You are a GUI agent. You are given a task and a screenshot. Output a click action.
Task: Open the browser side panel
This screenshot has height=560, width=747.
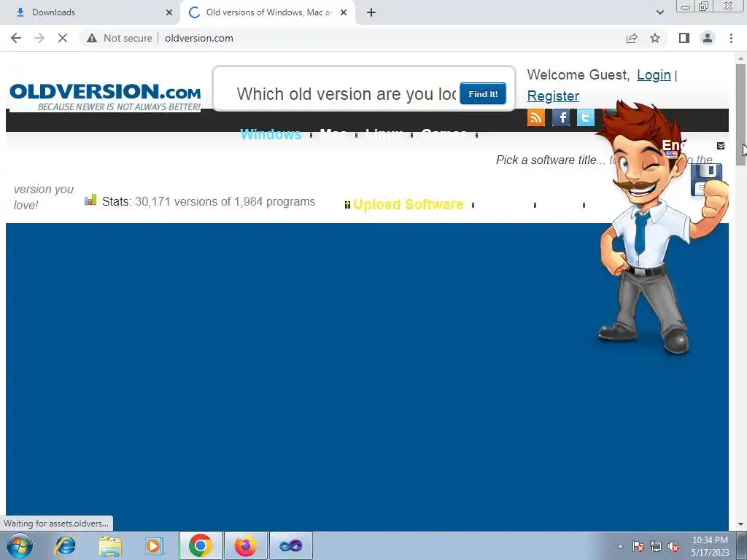click(684, 38)
